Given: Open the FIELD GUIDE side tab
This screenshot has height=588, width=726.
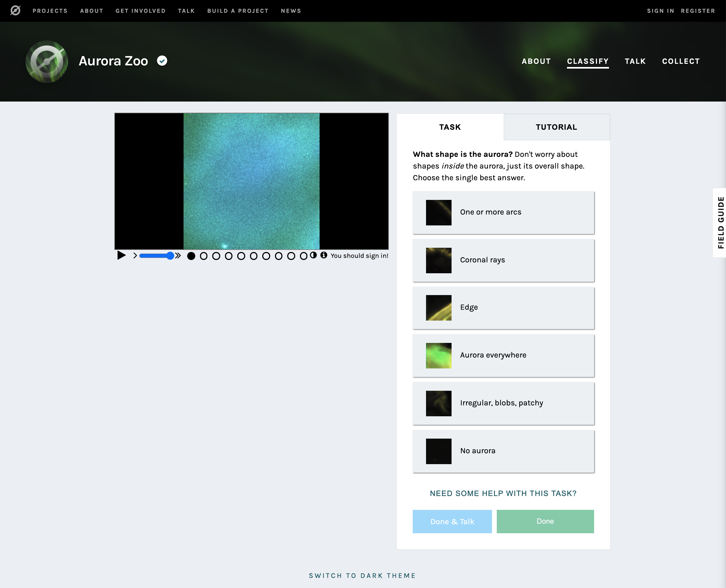Looking at the screenshot, I should point(720,222).
